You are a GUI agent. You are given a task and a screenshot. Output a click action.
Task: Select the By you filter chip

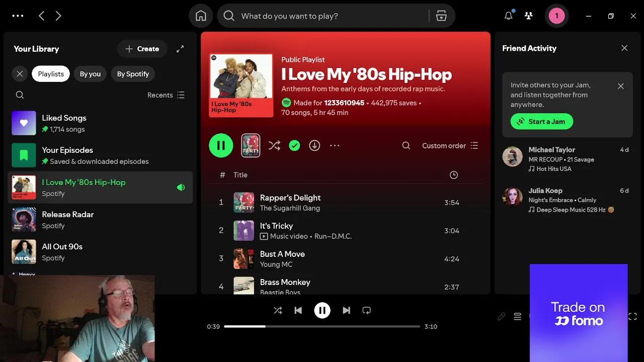point(90,74)
